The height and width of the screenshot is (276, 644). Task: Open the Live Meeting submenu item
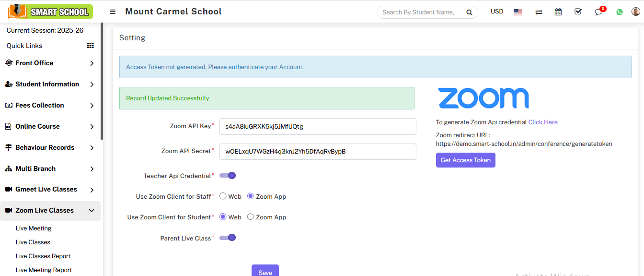pos(34,228)
